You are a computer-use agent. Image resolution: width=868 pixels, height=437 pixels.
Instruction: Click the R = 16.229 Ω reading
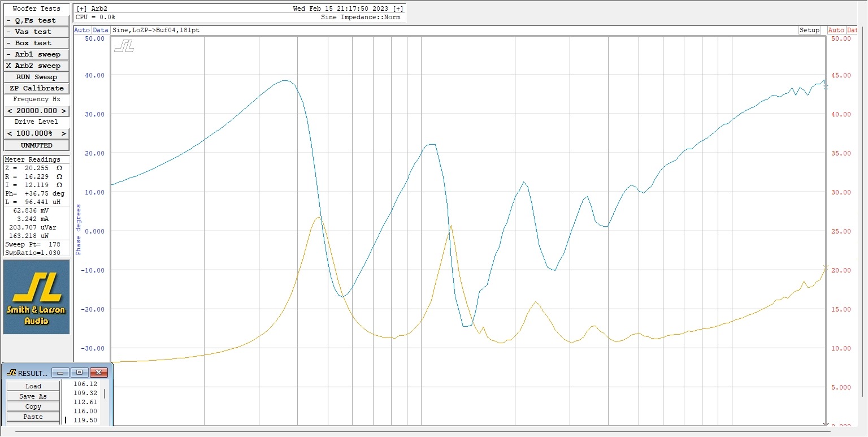tap(34, 176)
